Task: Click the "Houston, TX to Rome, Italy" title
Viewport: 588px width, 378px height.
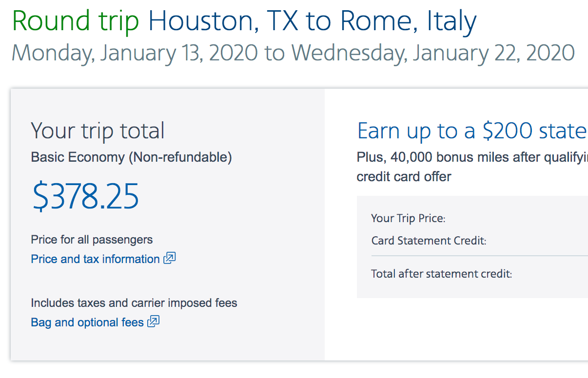Action: [312, 21]
